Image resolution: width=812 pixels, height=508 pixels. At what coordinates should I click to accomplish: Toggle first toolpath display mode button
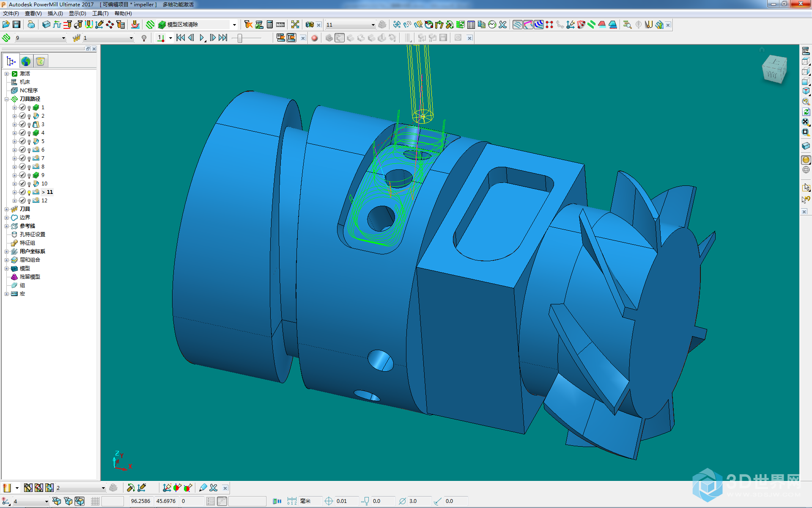517,25
